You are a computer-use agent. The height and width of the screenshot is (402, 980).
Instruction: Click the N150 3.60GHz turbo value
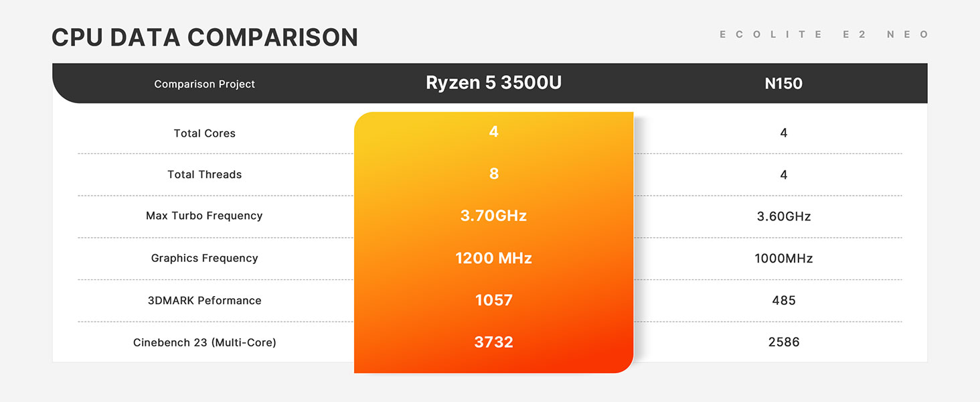click(x=784, y=216)
